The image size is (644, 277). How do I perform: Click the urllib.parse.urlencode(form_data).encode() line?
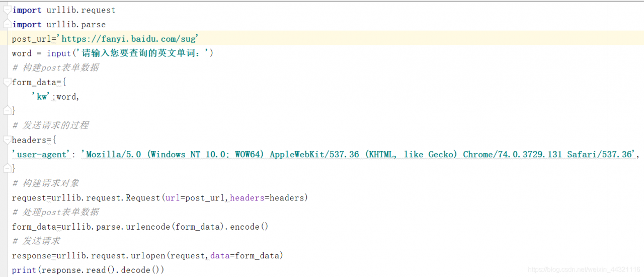140,227
